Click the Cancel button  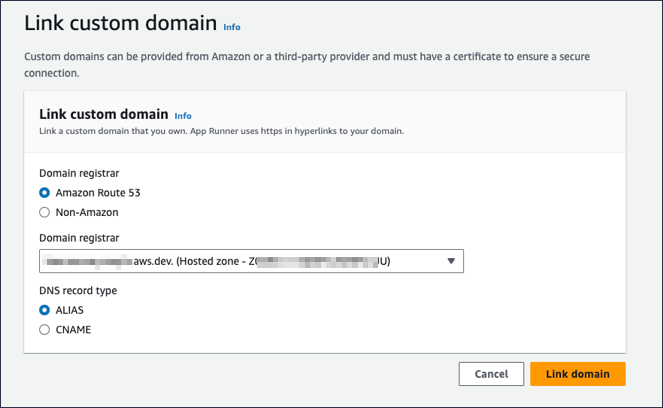491,374
